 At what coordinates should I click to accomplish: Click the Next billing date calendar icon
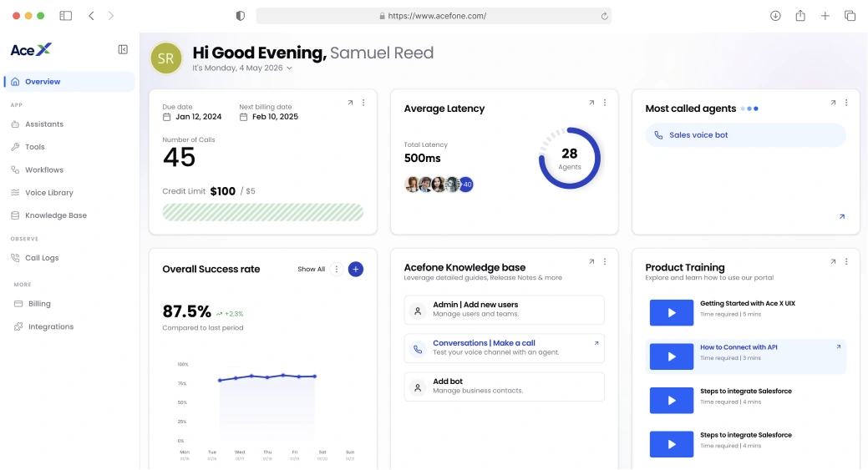243,117
